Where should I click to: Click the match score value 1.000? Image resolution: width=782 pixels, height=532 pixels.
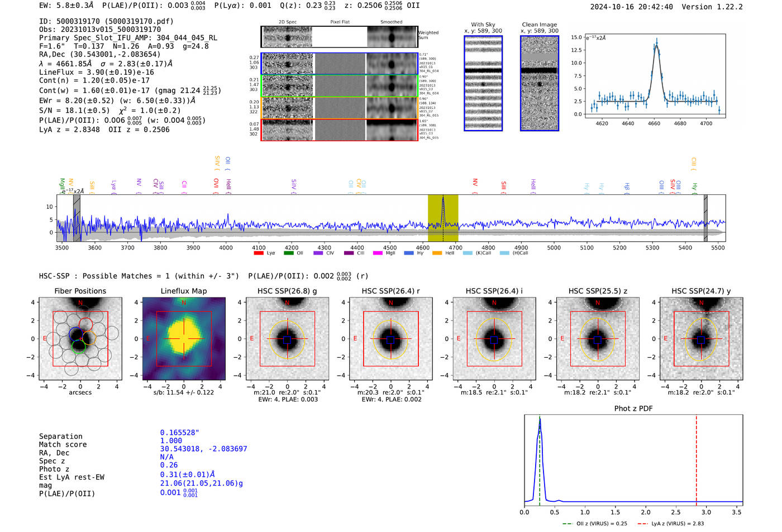pos(171,440)
